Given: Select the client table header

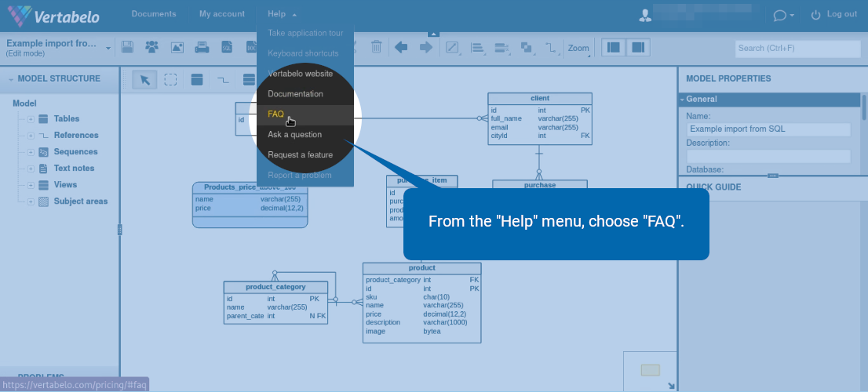Looking at the screenshot, I should pyautogui.click(x=540, y=99).
